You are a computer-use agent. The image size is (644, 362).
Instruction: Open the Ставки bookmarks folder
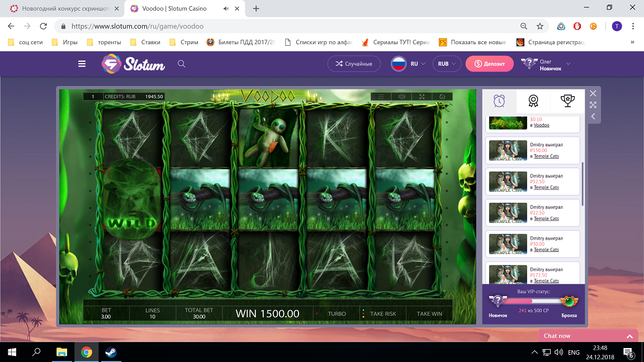point(145,42)
